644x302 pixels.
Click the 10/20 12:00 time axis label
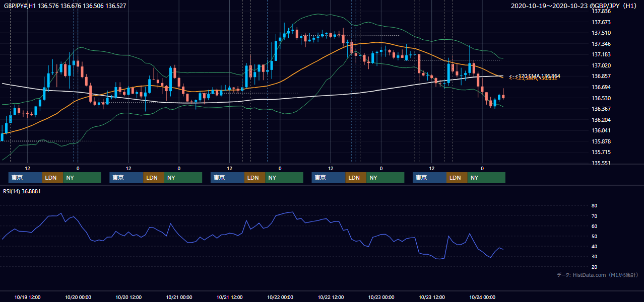click(x=128, y=297)
